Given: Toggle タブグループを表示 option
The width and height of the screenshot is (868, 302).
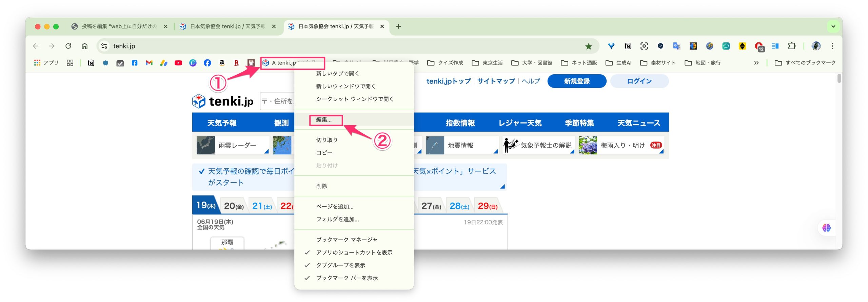Looking at the screenshot, I should tap(354, 265).
